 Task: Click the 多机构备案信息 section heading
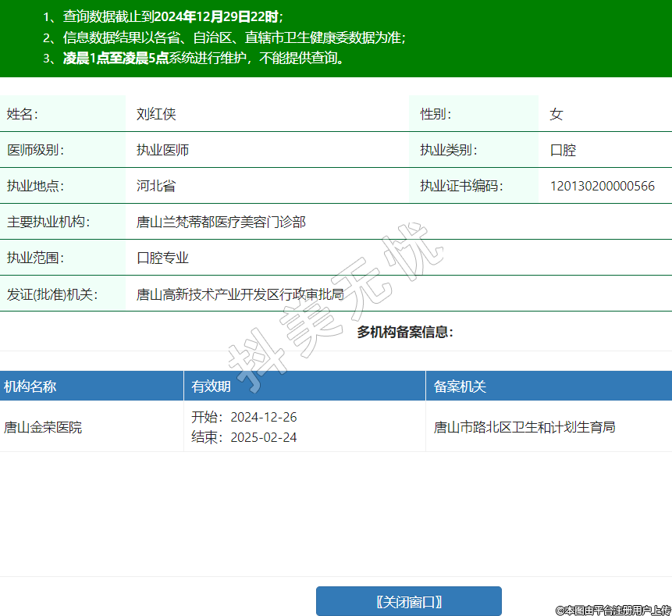tap(405, 332)
